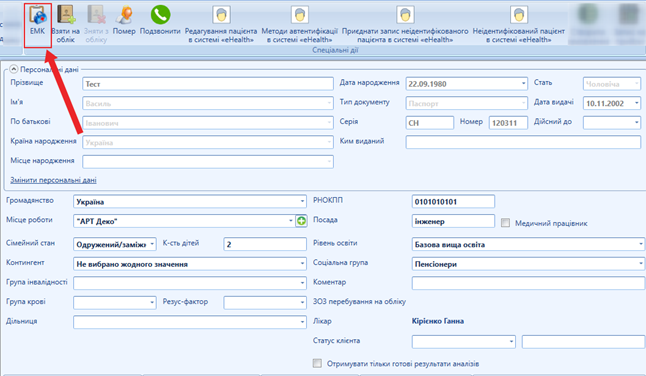The height and width of the screenshot is (376, 646).
Task: Expand Рівень освіти dropdown
Action: [x=641, y=244]
